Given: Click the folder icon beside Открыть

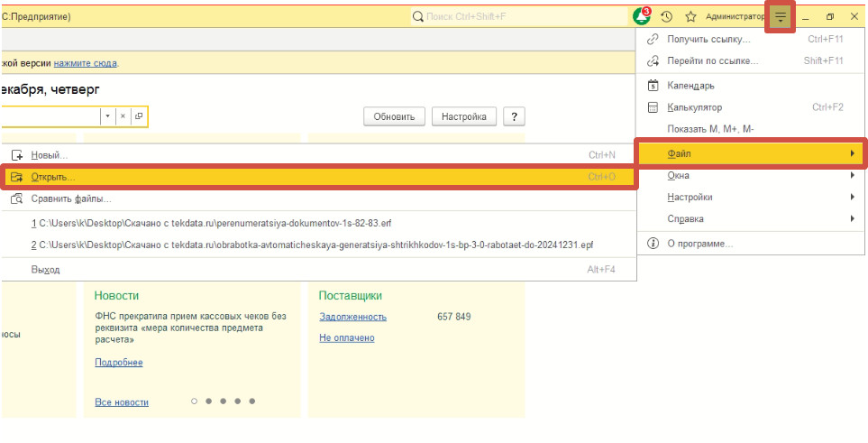Looking at the screenshot, I should 17,177.
